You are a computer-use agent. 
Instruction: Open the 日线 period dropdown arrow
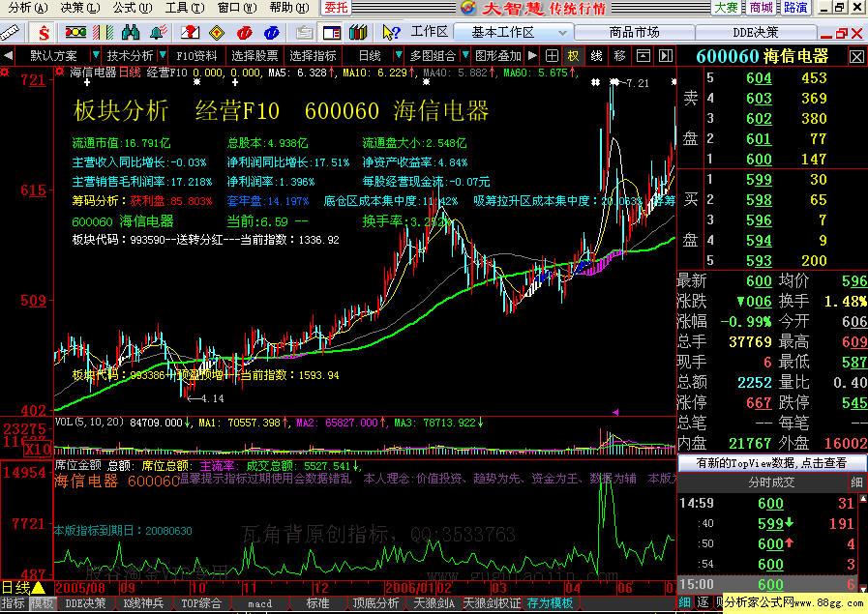pos(398,55)
